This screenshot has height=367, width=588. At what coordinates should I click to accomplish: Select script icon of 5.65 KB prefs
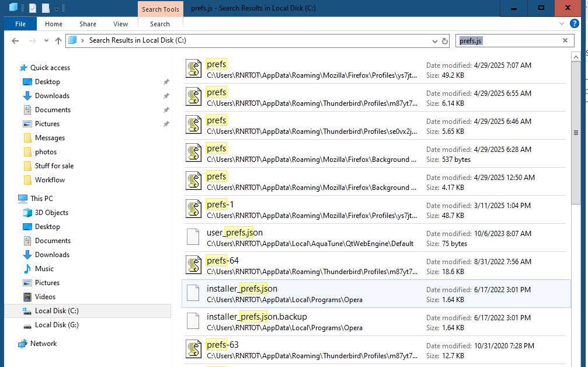pos(194,125)
